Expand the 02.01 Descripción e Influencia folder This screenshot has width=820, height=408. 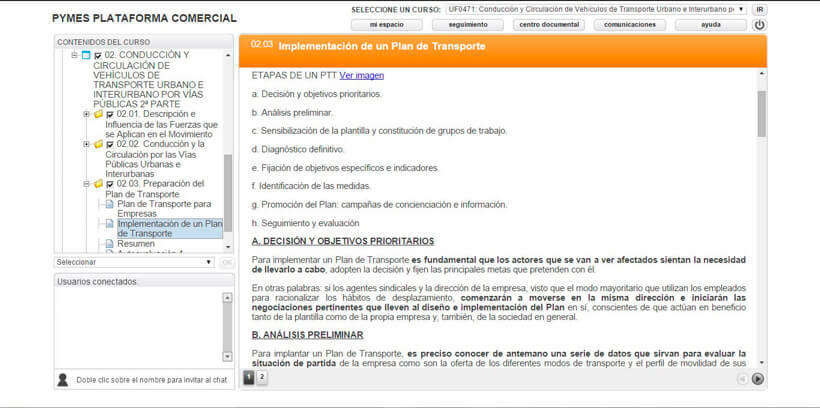click(87, 114)
